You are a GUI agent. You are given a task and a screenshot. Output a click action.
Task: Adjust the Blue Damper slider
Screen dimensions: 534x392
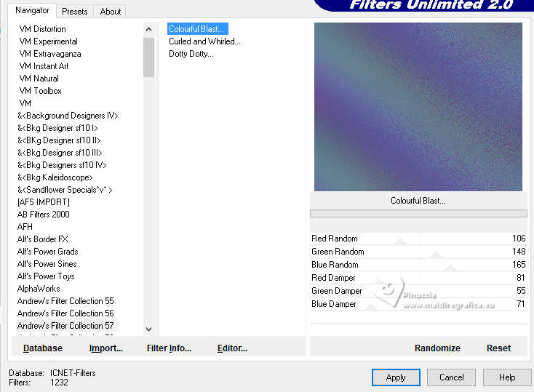[418, 304]
